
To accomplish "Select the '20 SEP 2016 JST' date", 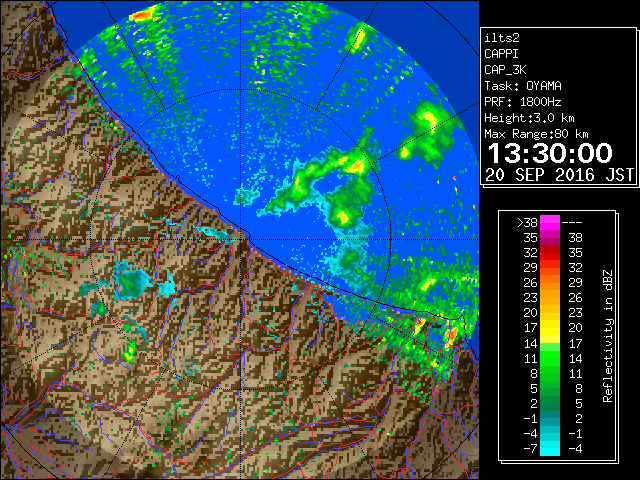I will point(560,175).
